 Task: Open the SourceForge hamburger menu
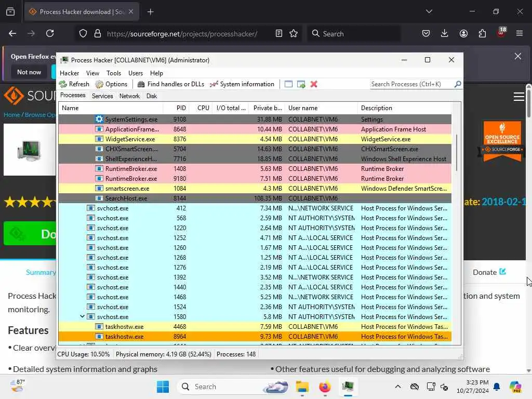(518, 97)
